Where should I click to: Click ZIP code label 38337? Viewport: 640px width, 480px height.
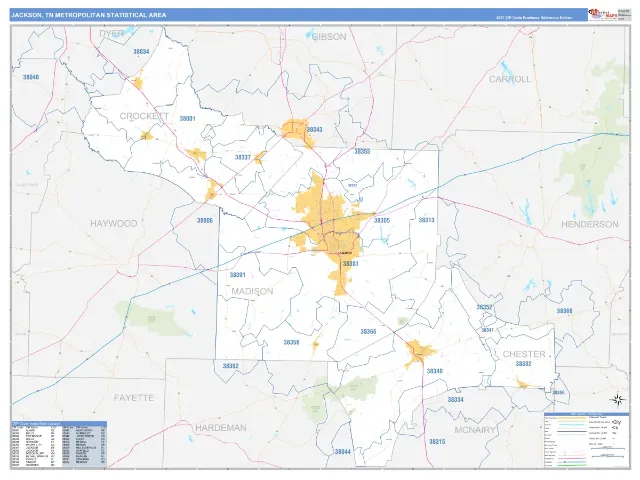click(x=243, y=157)
